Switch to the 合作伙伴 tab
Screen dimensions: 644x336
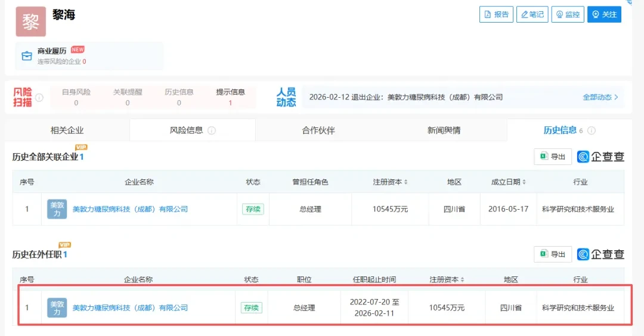point(318,130)
